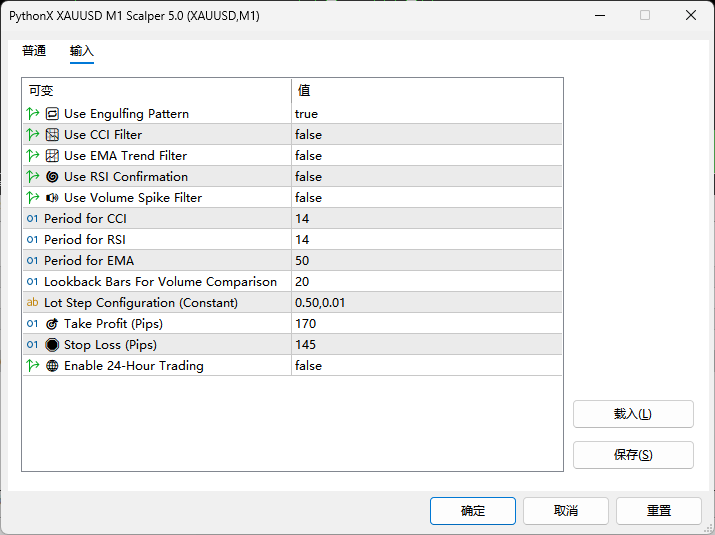
Task: Click the EMA Trend Filter chart icon
Action: coord(52,156)
